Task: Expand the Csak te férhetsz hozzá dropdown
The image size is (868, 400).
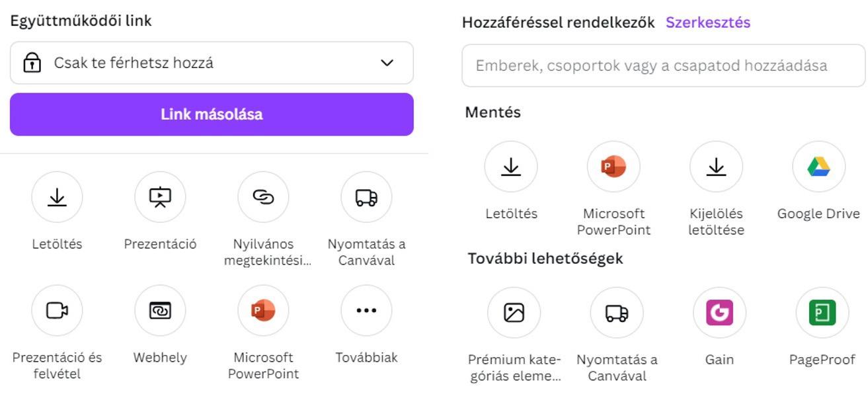Action: (212, 63)
